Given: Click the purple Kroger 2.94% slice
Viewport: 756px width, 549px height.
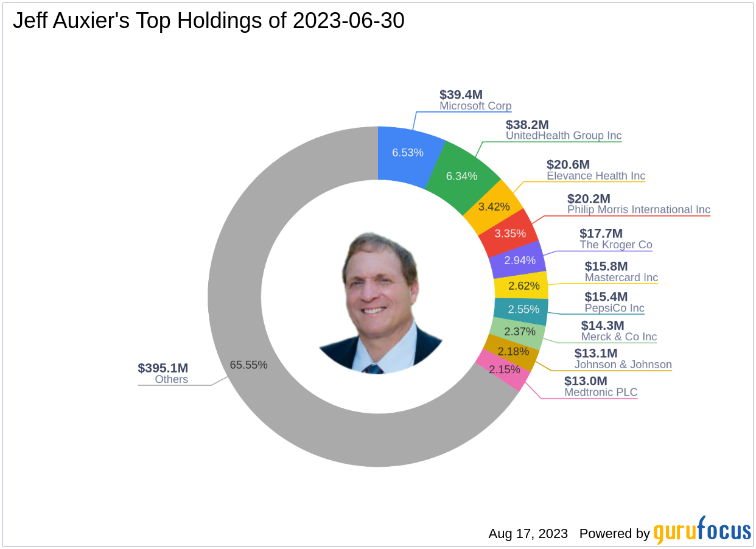Looking at the screenshot, I should pyautogui.click(x=519, y=260).
